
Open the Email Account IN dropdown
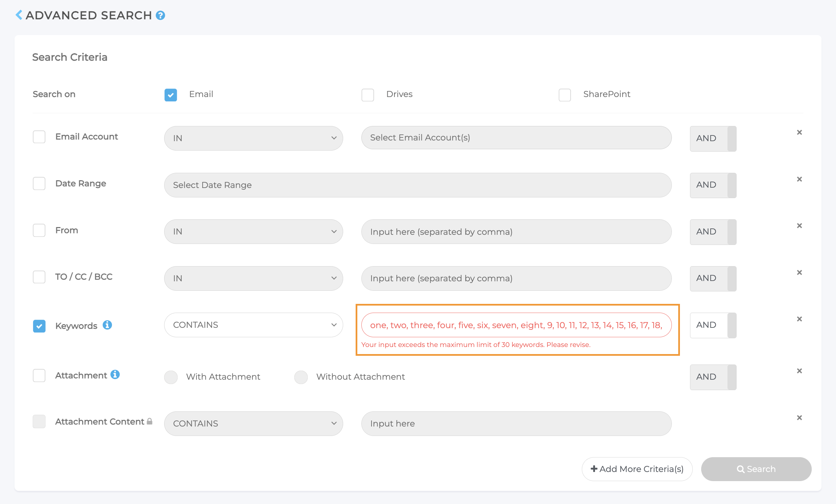pyautogui.click(x=253, y=138)
